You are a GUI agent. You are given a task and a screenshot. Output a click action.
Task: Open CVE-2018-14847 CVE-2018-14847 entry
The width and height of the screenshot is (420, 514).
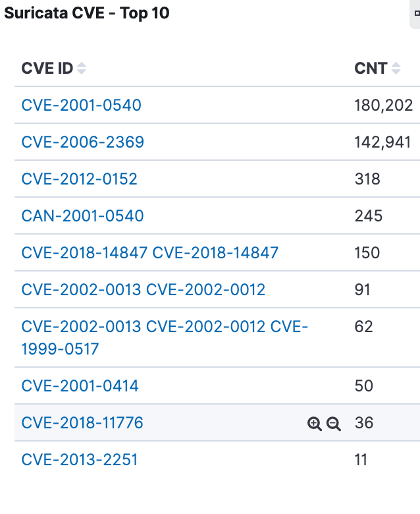pyautogui.click(x=149, y=252)
